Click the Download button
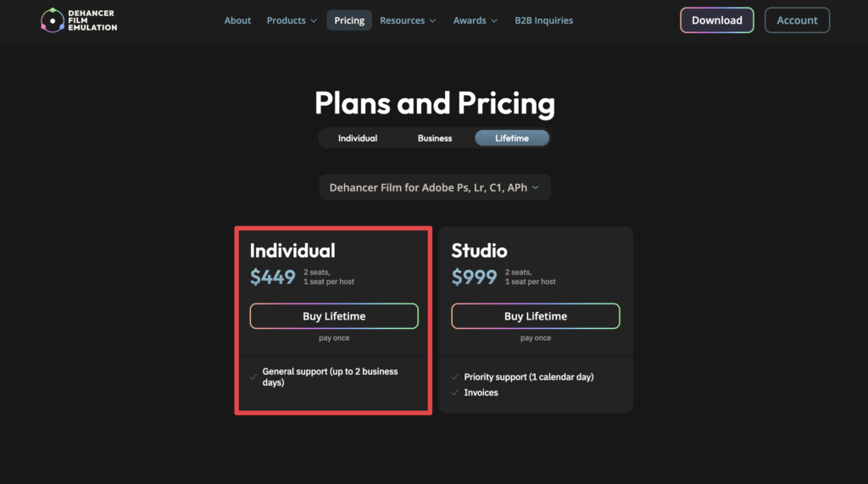This screenshot has height=484, width=868. tap(717, 20)
